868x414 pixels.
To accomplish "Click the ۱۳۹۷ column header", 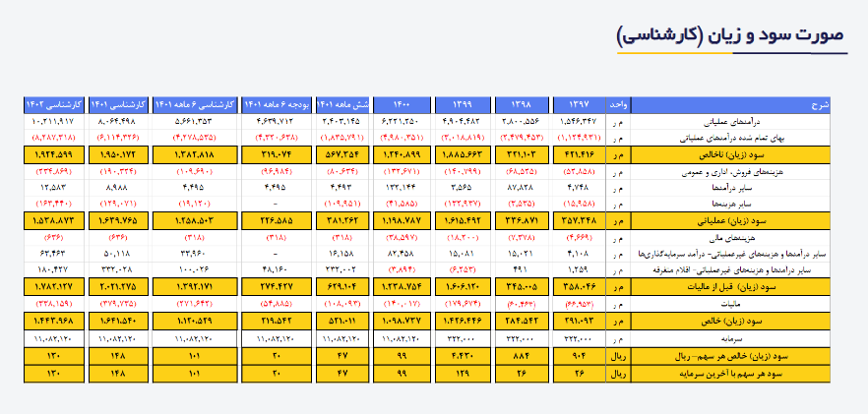I will (x=581, y=104).
